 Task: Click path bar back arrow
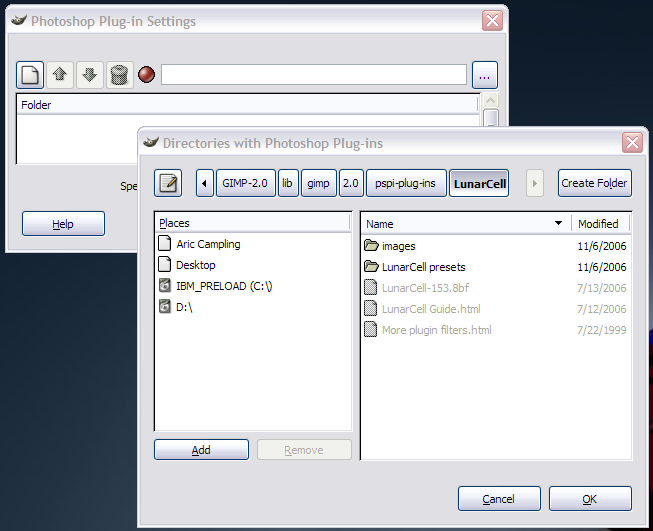204,183
